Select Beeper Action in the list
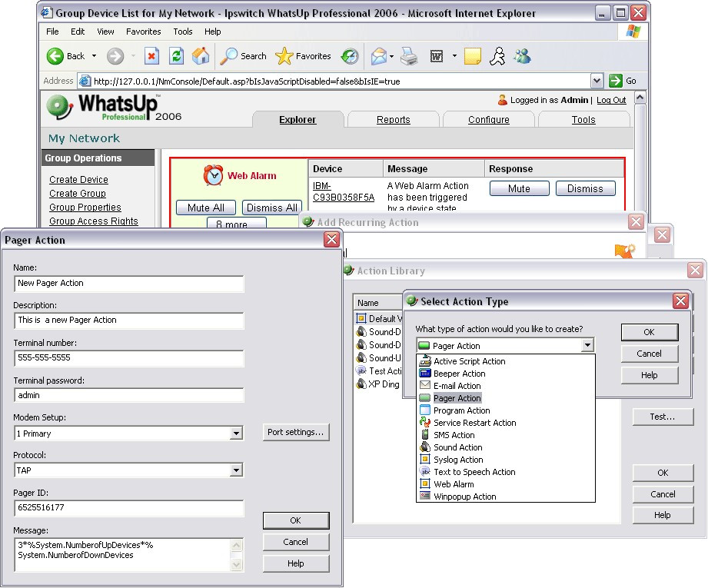708x588 pixels. [459, 374]
